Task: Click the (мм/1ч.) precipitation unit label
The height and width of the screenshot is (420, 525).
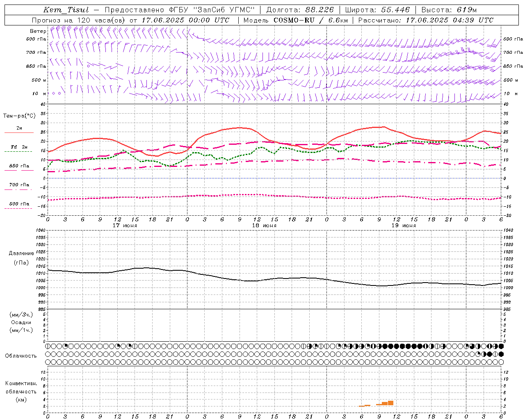Action: click(21, 330)
